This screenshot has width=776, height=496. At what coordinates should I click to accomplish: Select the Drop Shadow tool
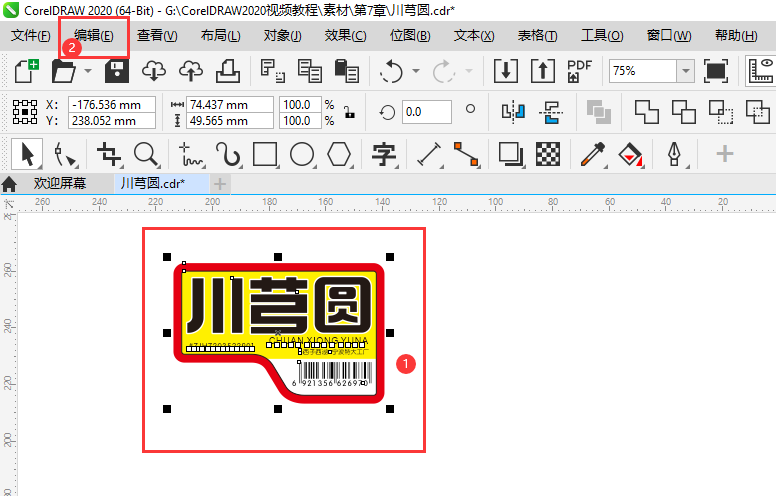click(511, 154)
